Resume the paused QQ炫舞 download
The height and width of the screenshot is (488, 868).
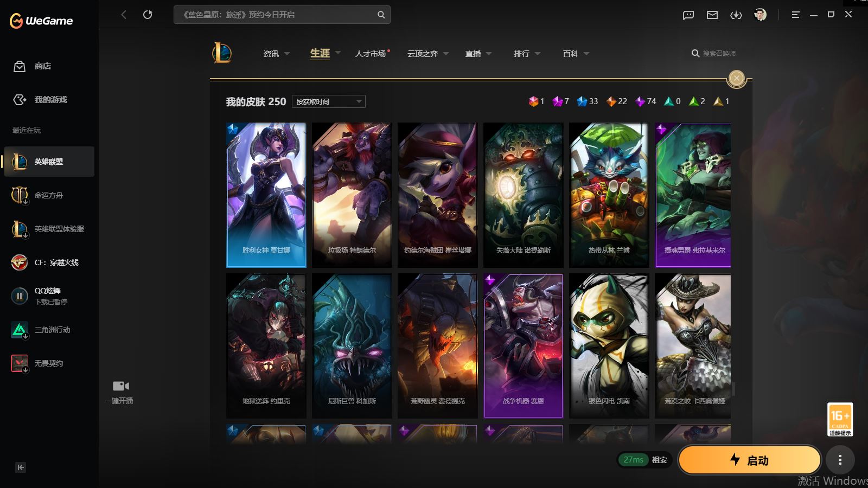click(20, 296)
